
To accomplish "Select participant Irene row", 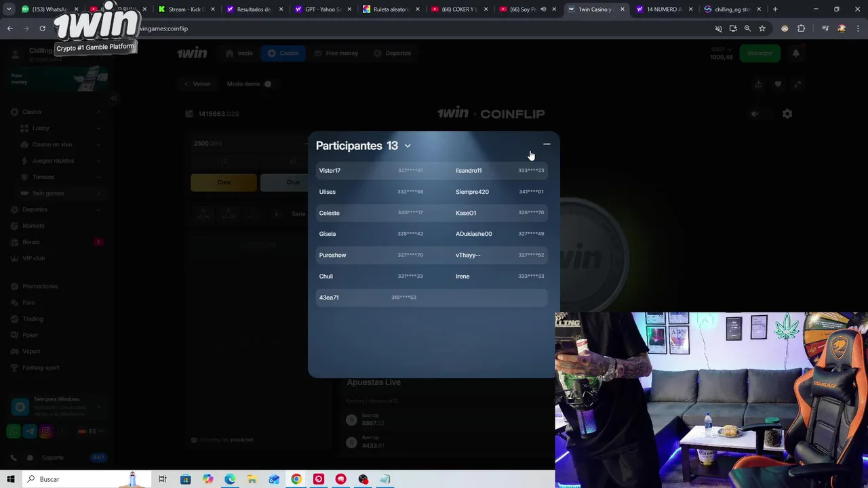I will click(500, 277).
